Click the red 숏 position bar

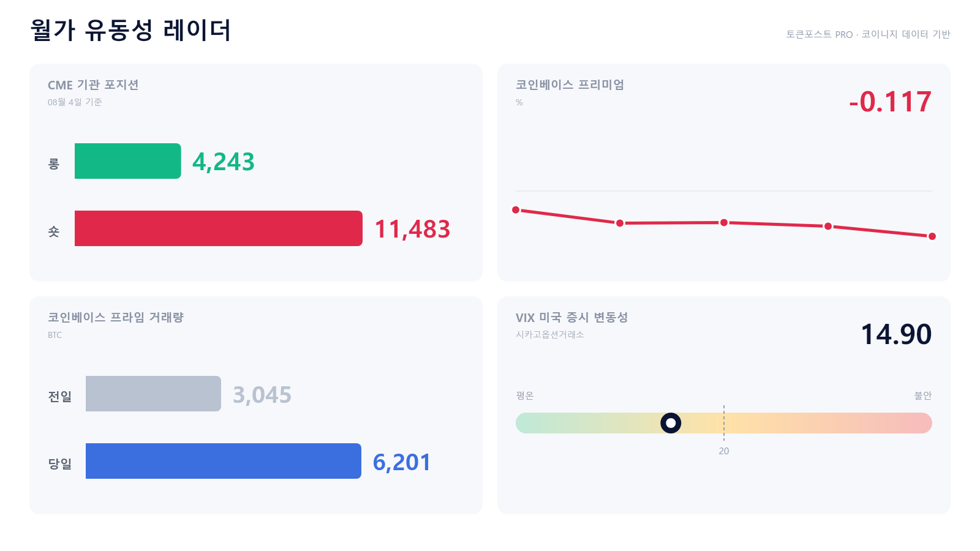click(x=219, y=228)
